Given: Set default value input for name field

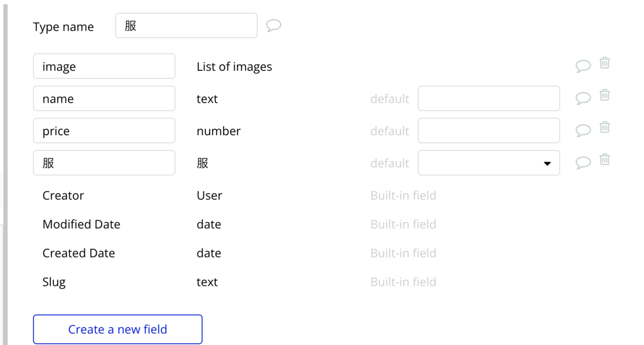Looking at the screenshot, I should point(489,98).
